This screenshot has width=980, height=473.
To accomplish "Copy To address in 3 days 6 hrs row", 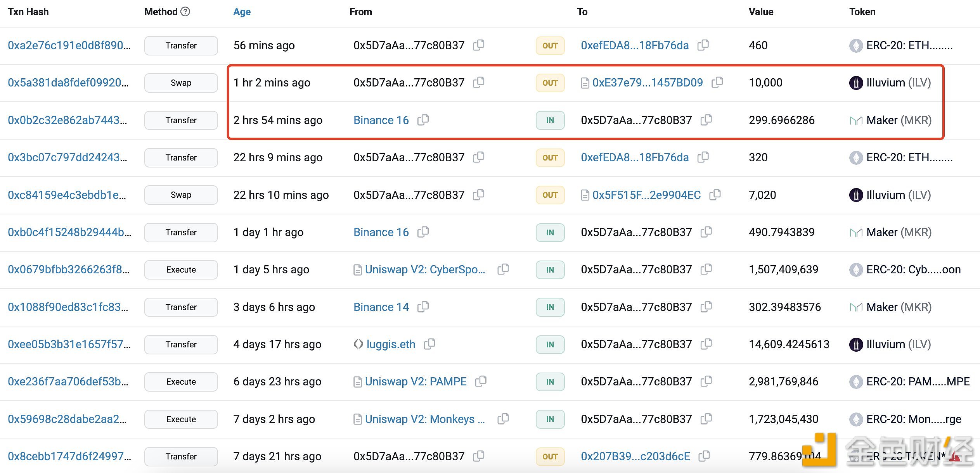I will click(706, 307).
